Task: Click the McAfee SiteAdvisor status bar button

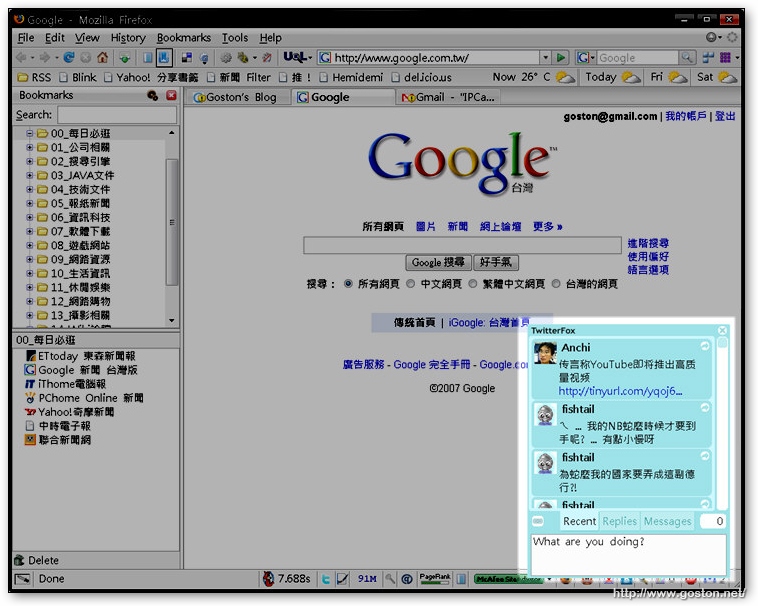Action: pyautogui.click(x=508, y=578)
